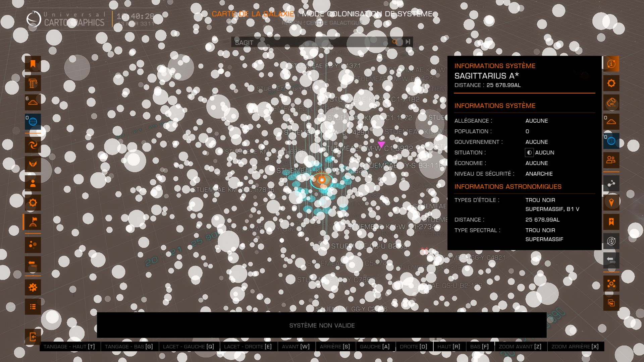Screen dimensions: 644x362
Task: Select the highlighted globe icon in left sidebar
Action: (x=33, y=121)
